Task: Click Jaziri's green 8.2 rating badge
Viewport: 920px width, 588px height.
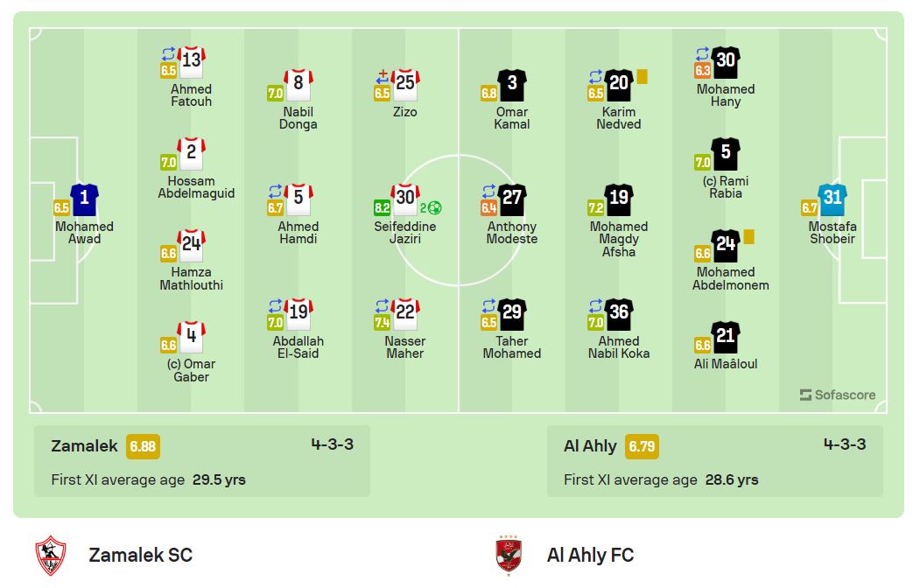Action: (383, 208)
